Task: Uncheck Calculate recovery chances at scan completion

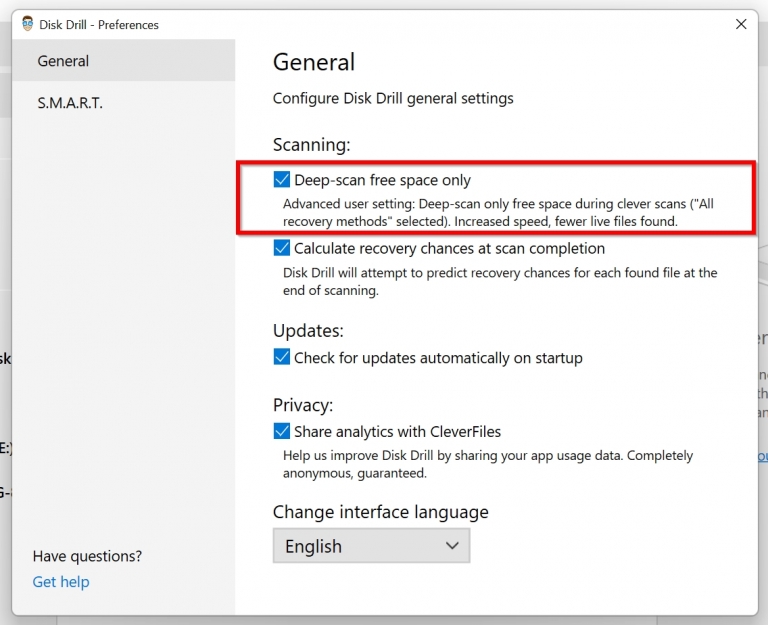Action: [x=282, y=248]
